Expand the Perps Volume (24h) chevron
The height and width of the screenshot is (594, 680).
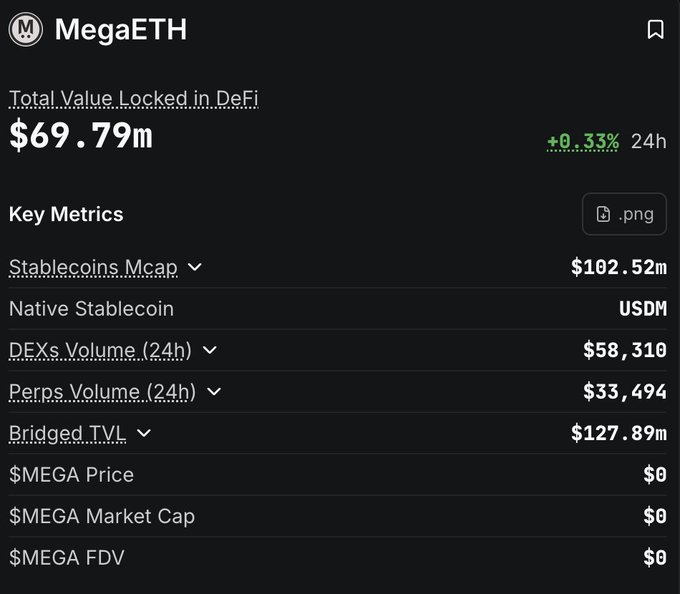(x=213, y=392)
